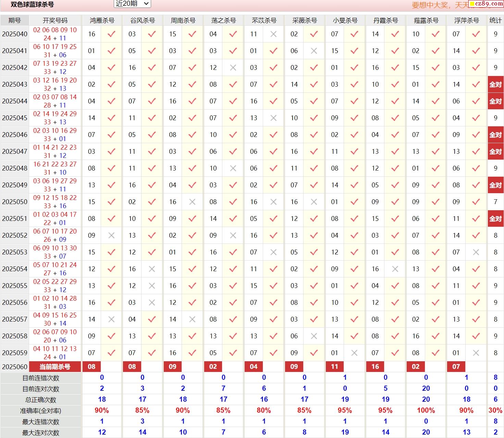Click the X mark for 周南杀号 in row 2025057

[x=193, y=319]
